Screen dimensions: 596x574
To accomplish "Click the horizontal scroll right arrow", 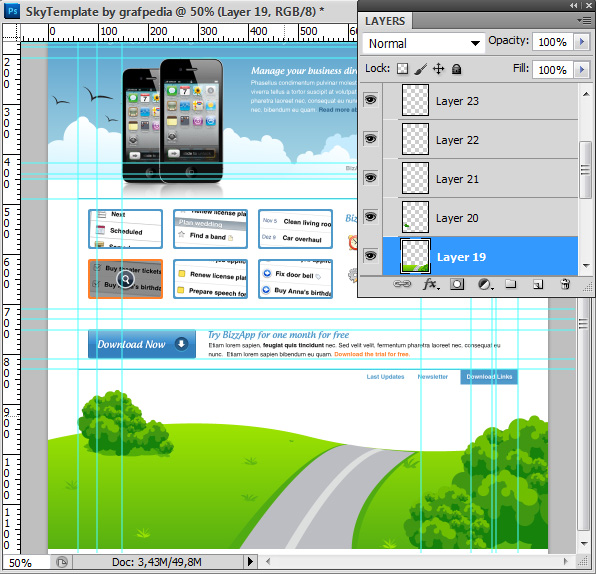I will (x=566, y=561).
